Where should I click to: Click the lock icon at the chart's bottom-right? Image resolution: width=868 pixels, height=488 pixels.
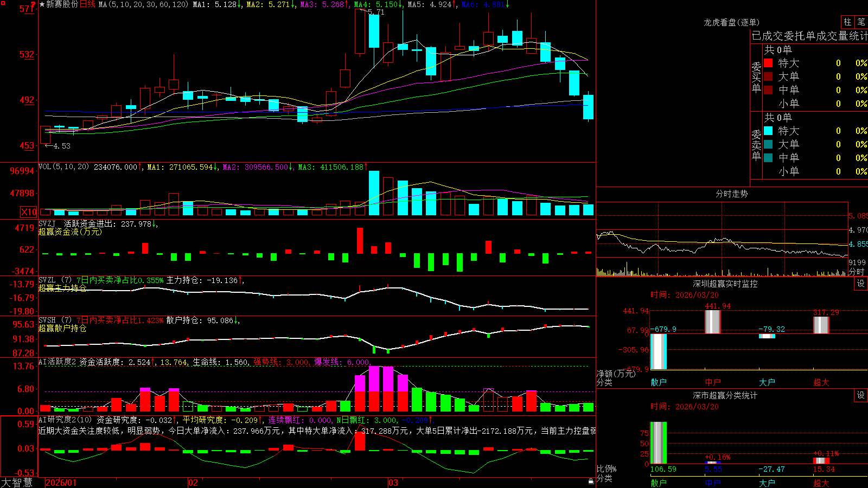[591, 481]
